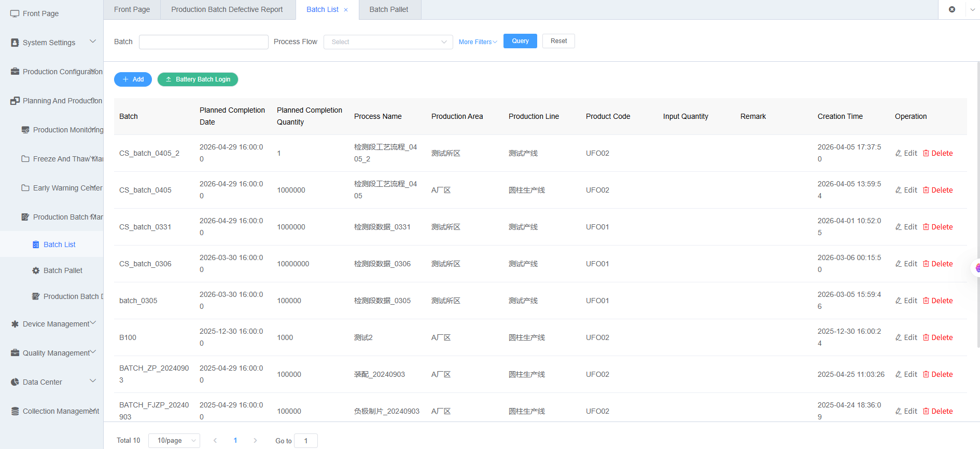Click process name 测试2 in B100 row

pyautogui.click(x=363, y=337)
